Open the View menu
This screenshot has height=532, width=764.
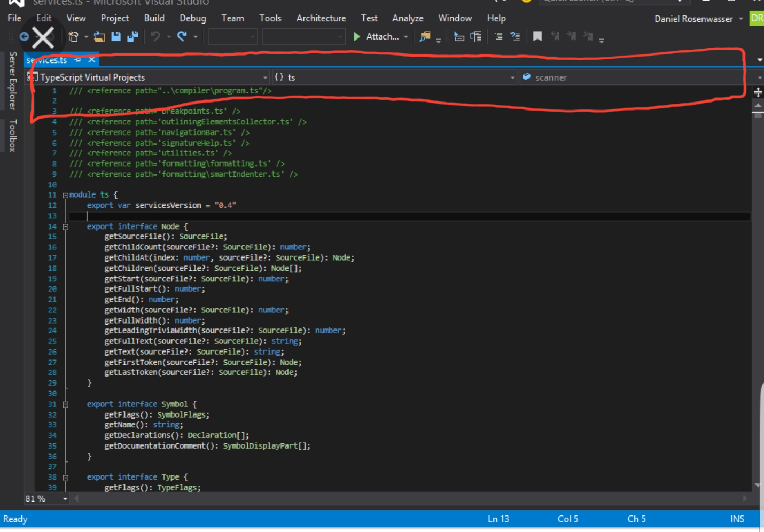(x=76, y=18)
